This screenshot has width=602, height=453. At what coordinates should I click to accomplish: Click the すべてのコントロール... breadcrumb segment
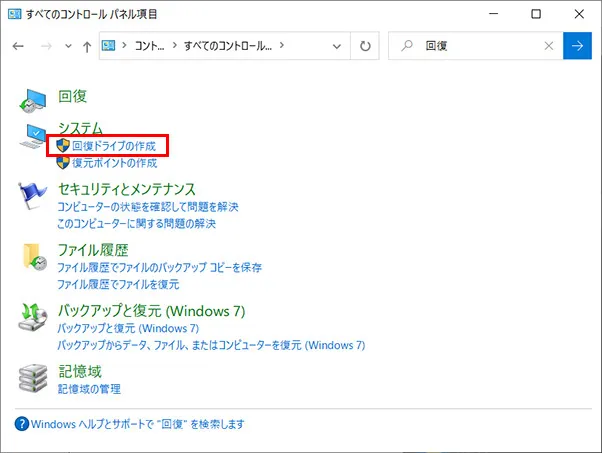(x=228, y=46)
